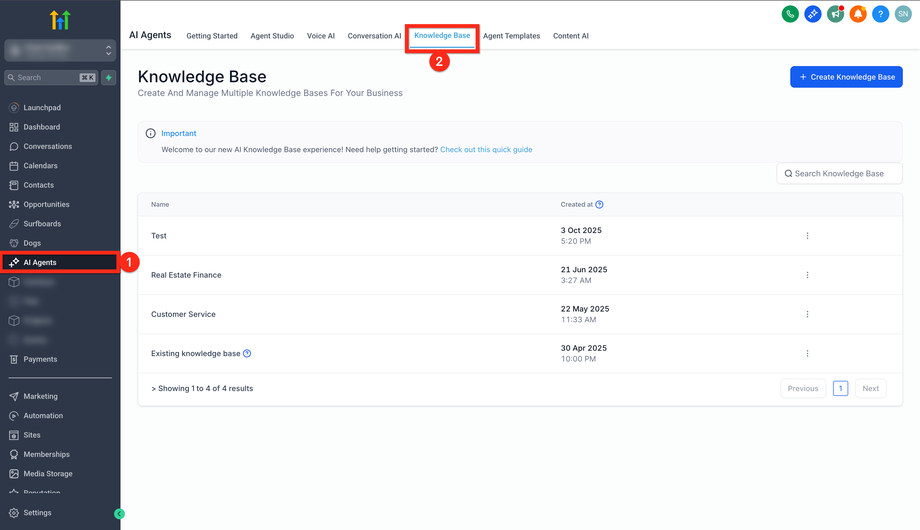The image size is (920, 530).
Task: Click the green lightning quick actions button
Action: (109, 77)
